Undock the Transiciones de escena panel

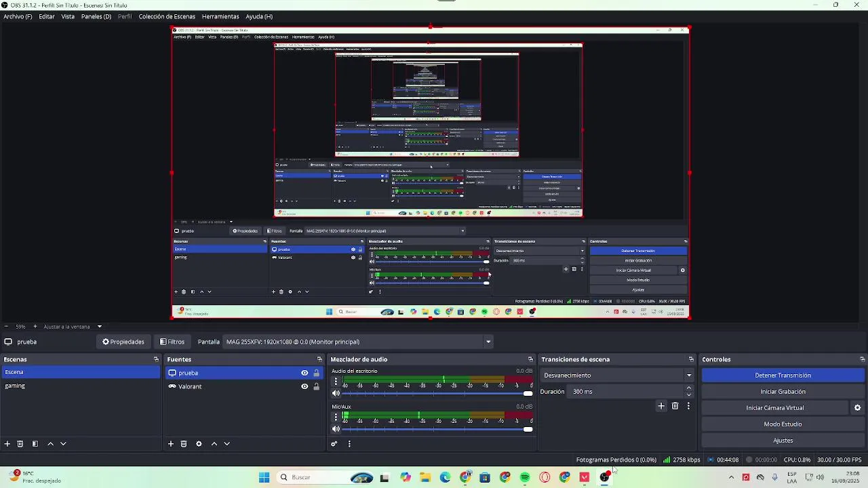[691, 359]
